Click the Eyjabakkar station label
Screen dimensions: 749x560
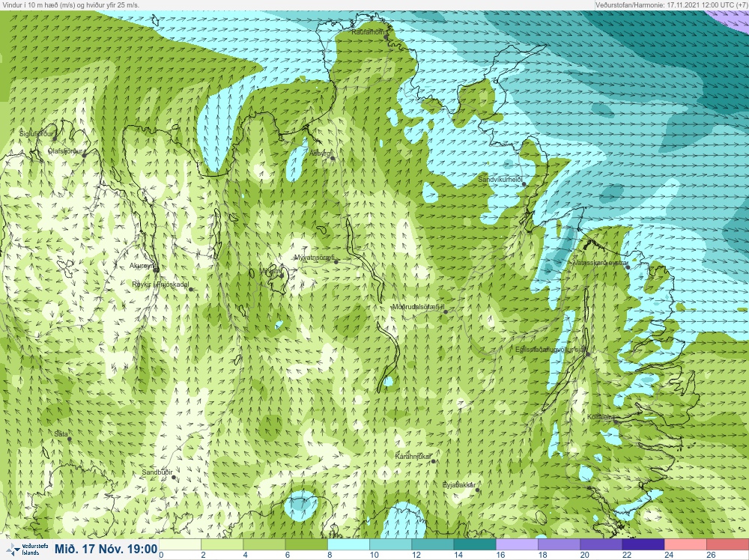tap(459, 485)
